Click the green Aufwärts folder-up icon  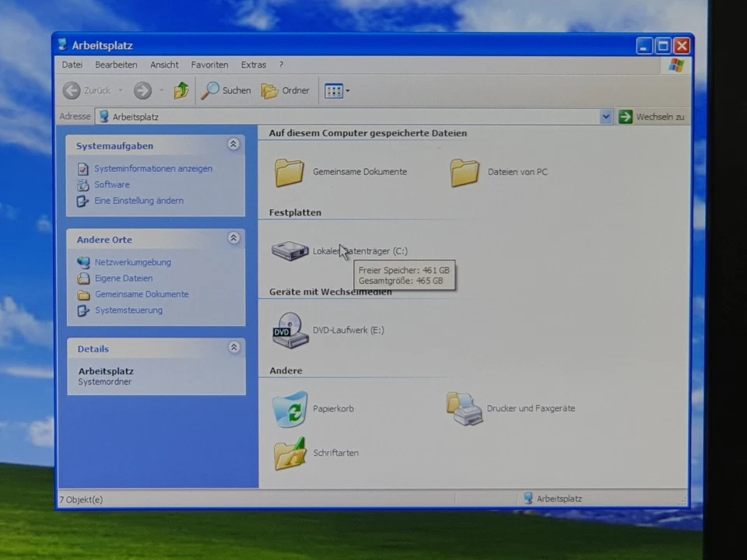181,90
